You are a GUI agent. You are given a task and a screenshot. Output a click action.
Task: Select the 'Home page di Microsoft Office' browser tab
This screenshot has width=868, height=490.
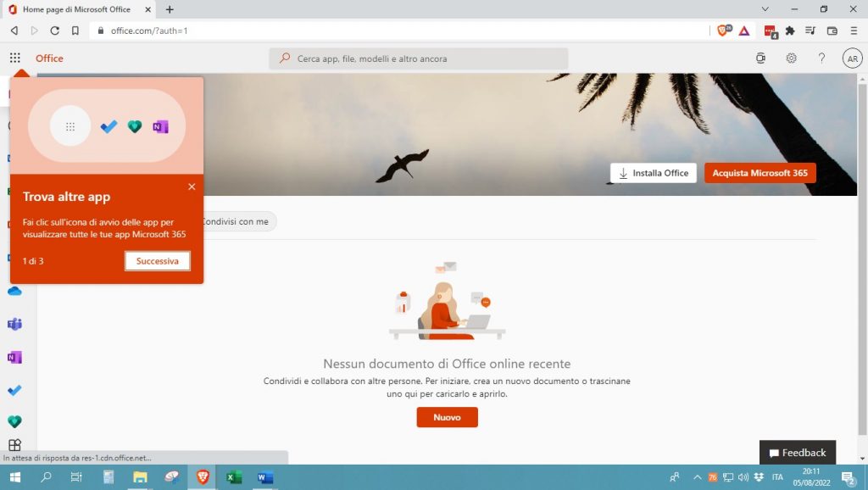(x=76, y=9)
